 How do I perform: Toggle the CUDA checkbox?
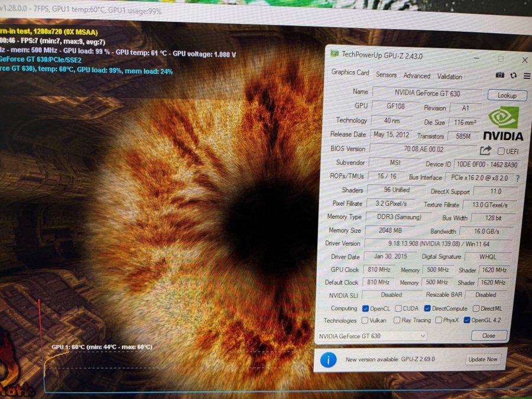click(x=398, y=308)
